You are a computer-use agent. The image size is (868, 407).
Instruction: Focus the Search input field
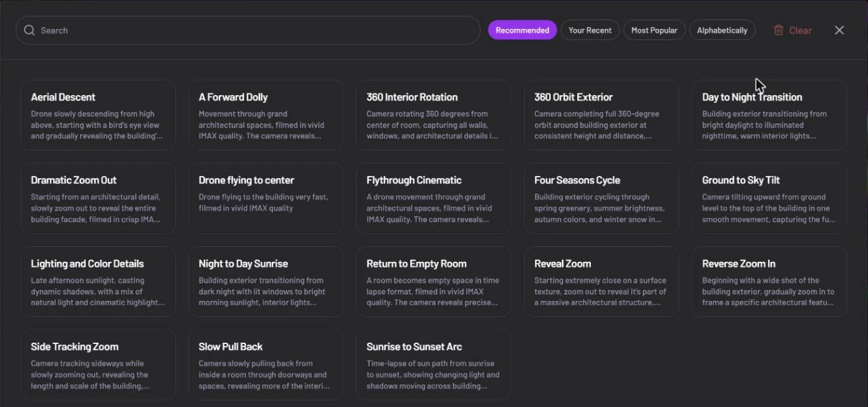[248, 30]
